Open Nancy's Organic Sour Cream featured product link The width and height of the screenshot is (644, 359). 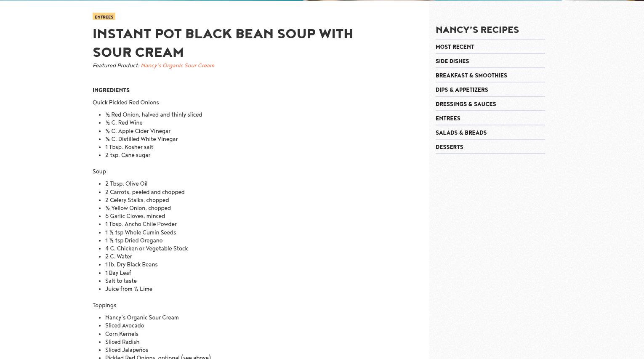[x=177, y=66]
